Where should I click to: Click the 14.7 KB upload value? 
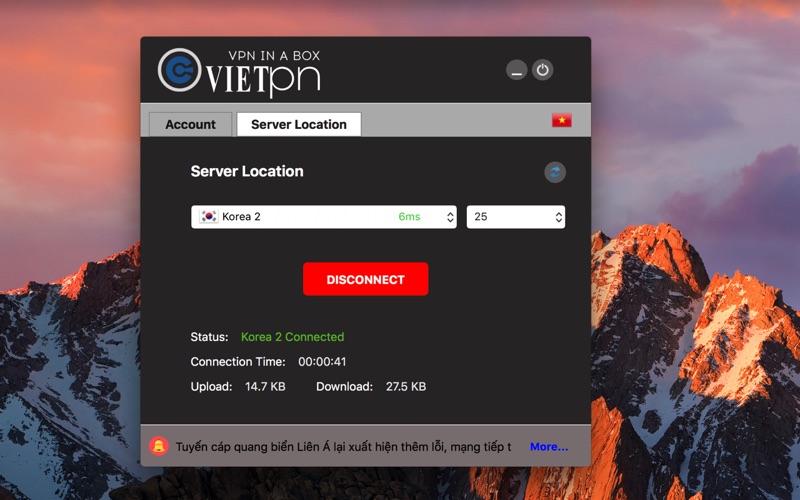pos(265,387)
